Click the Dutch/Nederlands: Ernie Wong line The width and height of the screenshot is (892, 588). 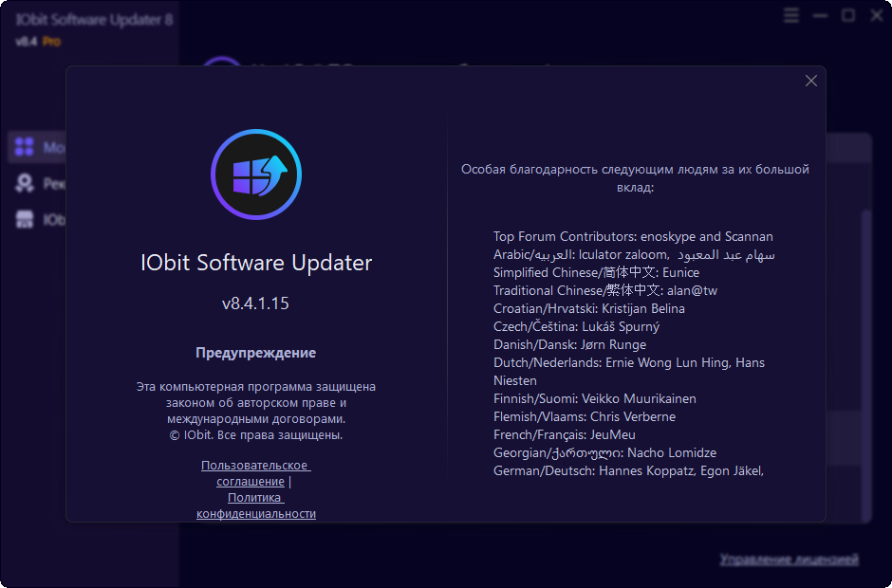click(x=628, y=372)
